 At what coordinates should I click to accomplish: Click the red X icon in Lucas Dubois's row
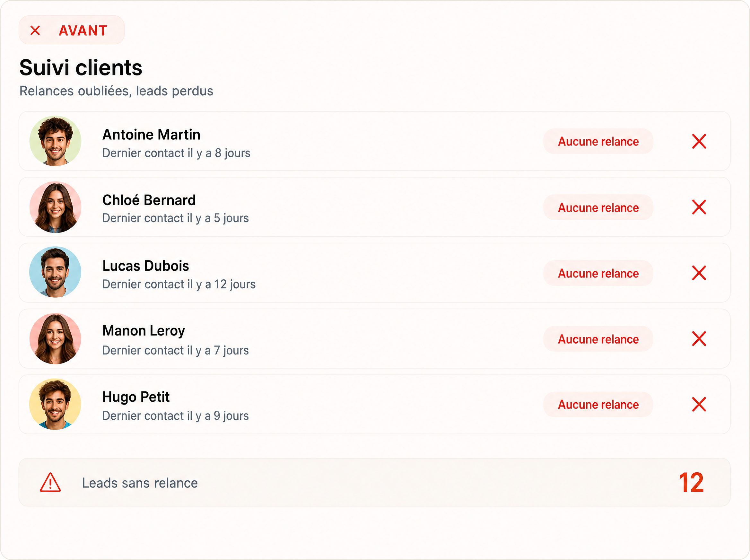[699, 273]
